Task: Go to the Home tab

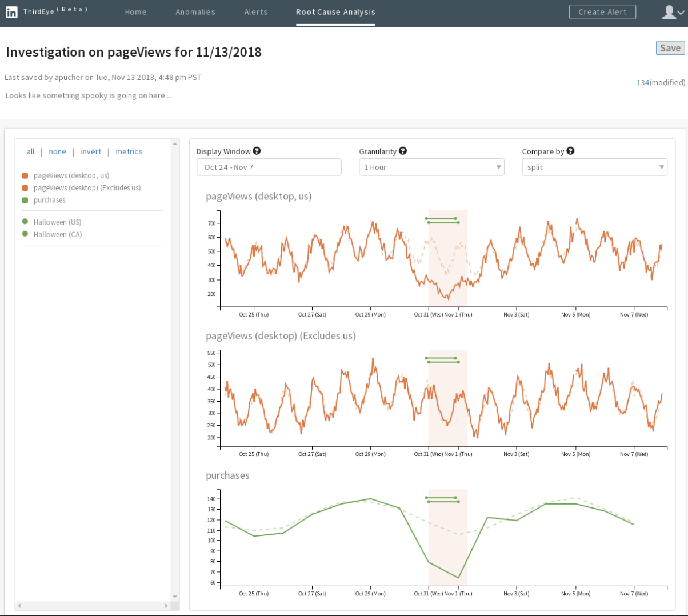Action: (135, 11)
